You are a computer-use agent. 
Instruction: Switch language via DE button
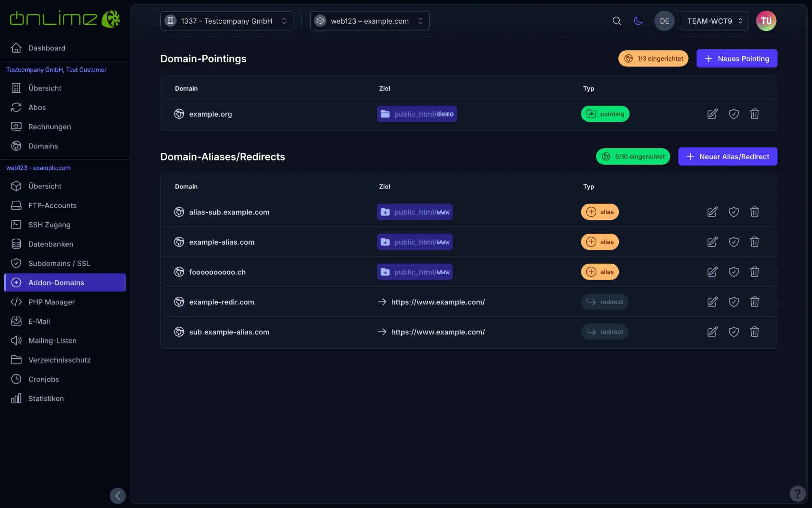coord(664,21)
